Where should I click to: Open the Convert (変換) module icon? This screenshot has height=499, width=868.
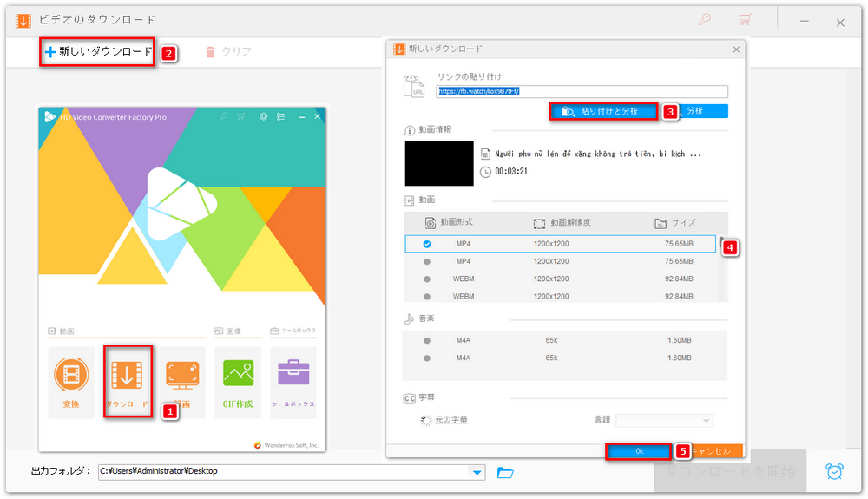point(71,380)
